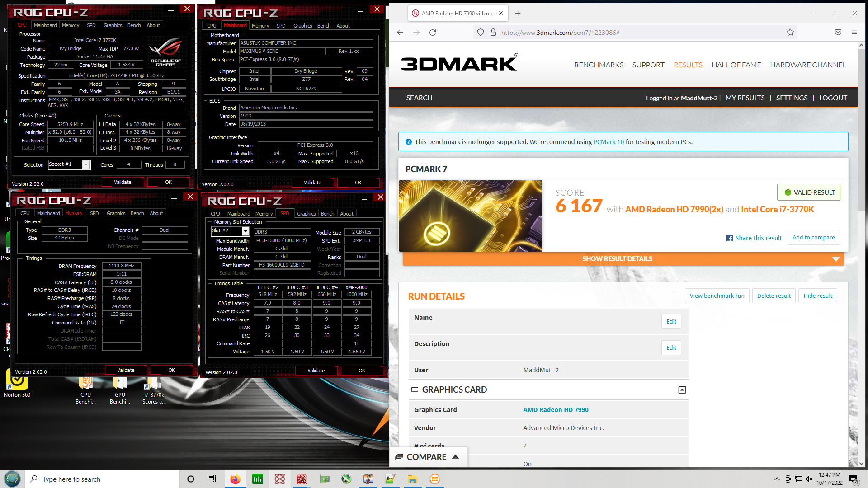Open Hardware Channel page
This screenshot has width=868, height=488.
pos(808,65)
